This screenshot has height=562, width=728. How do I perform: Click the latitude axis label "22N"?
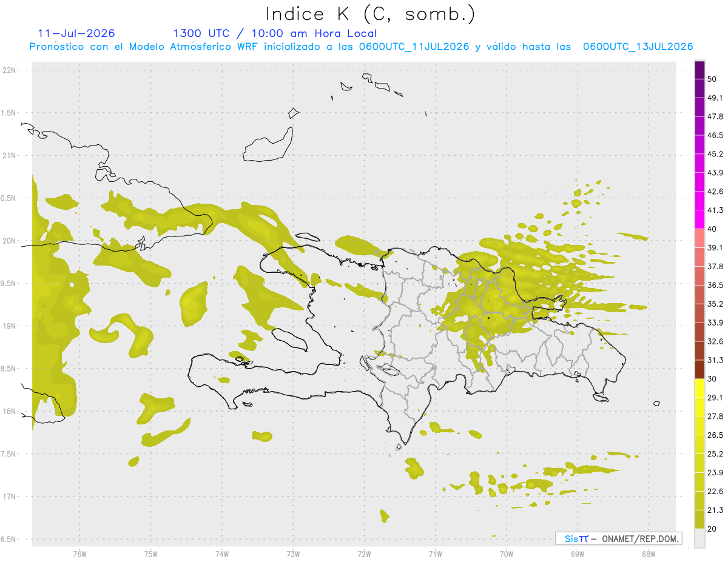[x=9, y=70]
